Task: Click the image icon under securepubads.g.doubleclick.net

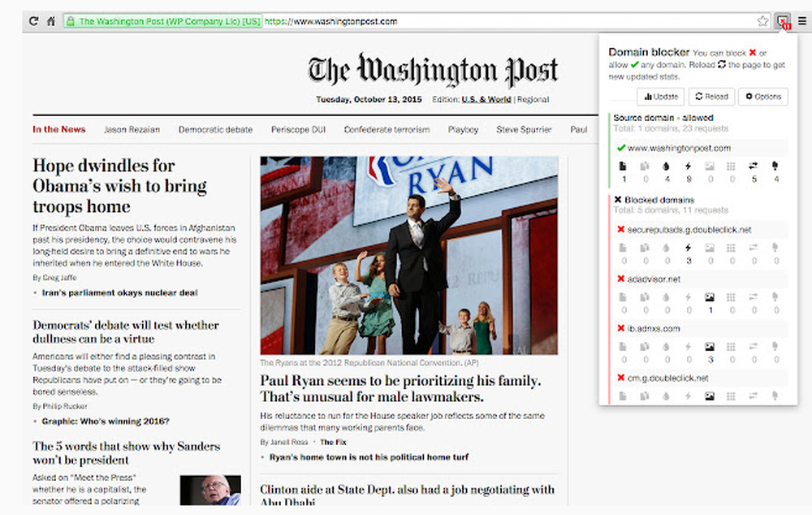Action: (x=710, y=248)
